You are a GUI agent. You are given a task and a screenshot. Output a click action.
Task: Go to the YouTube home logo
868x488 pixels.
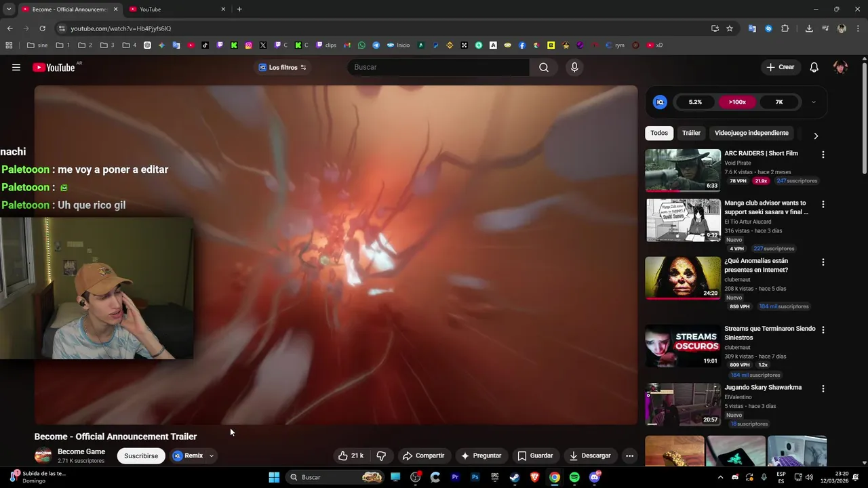54,67
